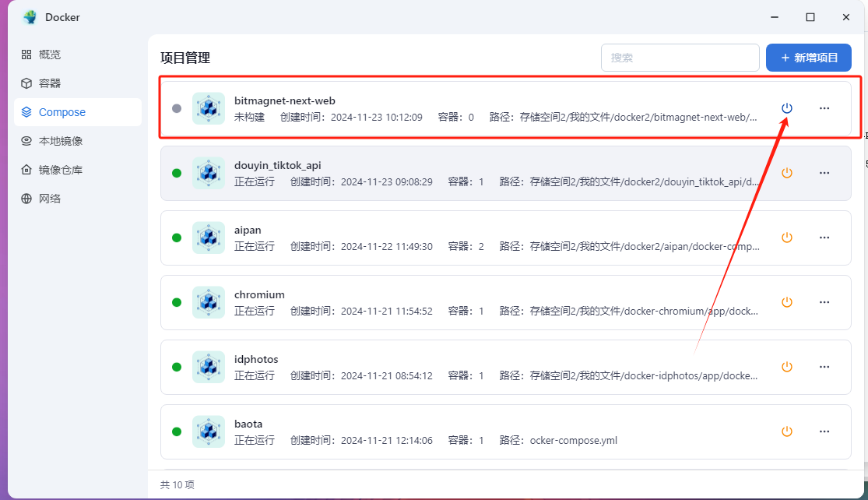Select the Compose sidebar item
Viewport: 868px width, 500px height.
click(x=78, y=112)
